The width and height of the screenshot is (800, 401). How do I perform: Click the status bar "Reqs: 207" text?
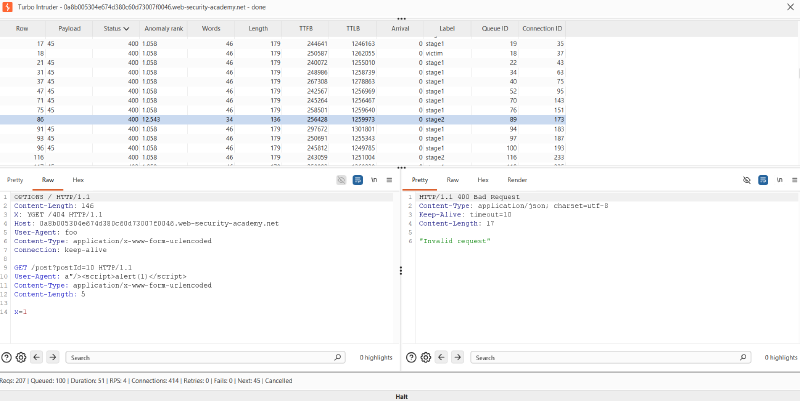coord(12,381)
